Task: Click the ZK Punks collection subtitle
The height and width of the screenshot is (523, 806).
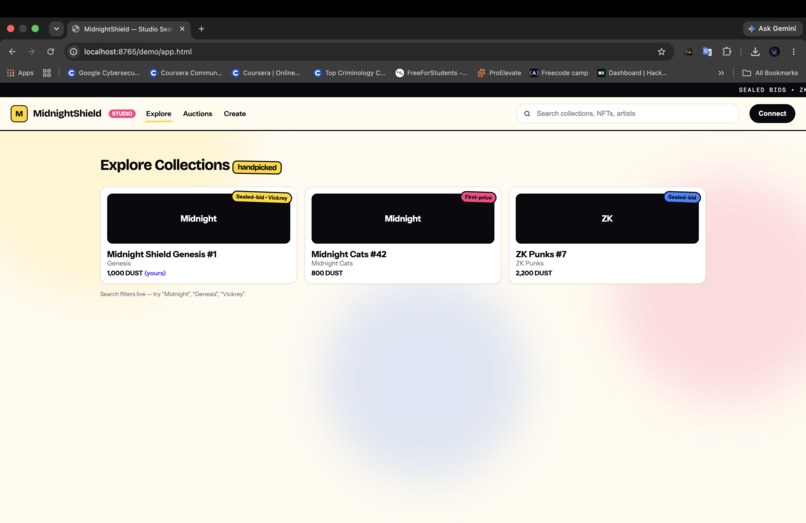Action: tap(529, 263)
